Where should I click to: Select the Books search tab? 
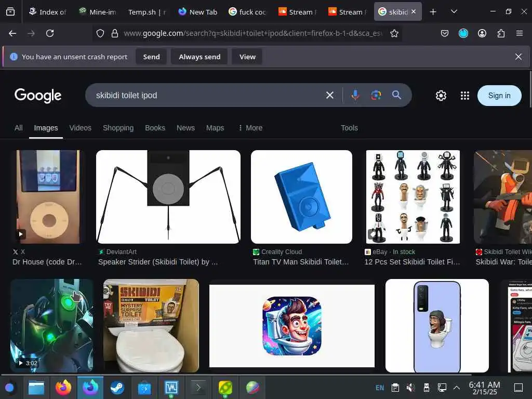tap(155, 128)
